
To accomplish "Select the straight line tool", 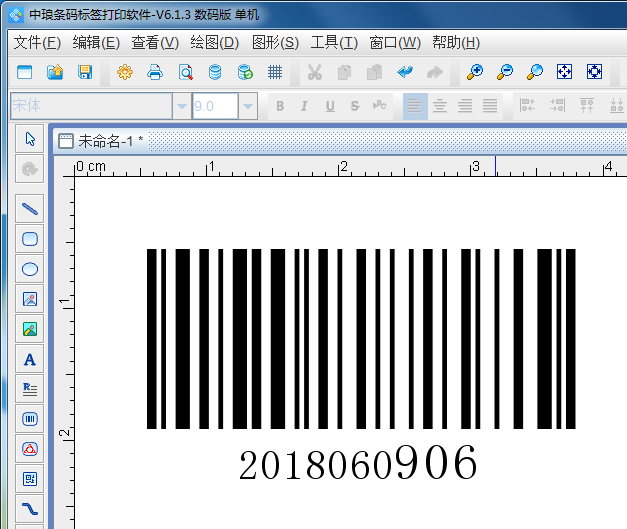I will [30, 209].
